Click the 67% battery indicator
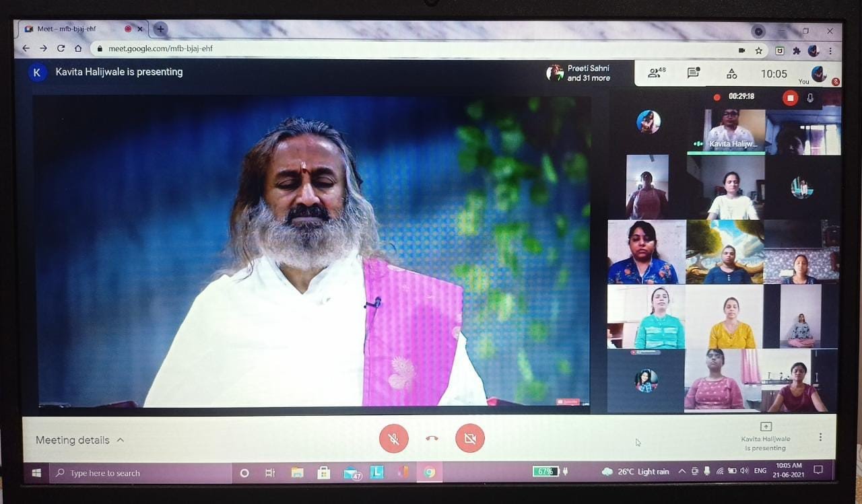862x504 pixels. [x=545, y=472]
